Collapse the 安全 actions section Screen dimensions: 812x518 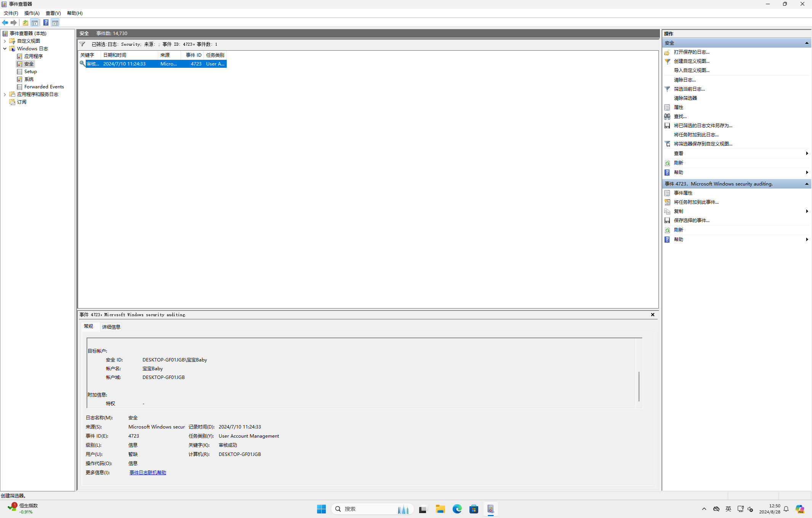pos(807,43)
